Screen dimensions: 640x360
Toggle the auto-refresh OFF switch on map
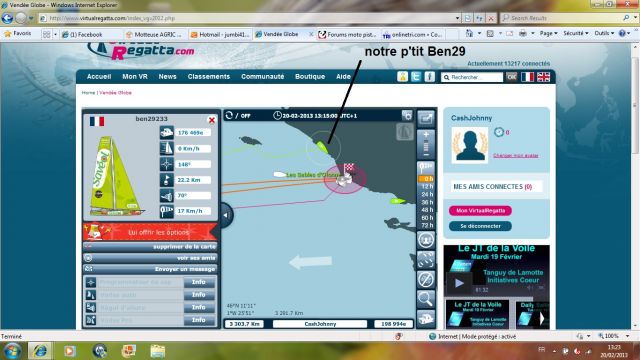click(x=238, y=116)
